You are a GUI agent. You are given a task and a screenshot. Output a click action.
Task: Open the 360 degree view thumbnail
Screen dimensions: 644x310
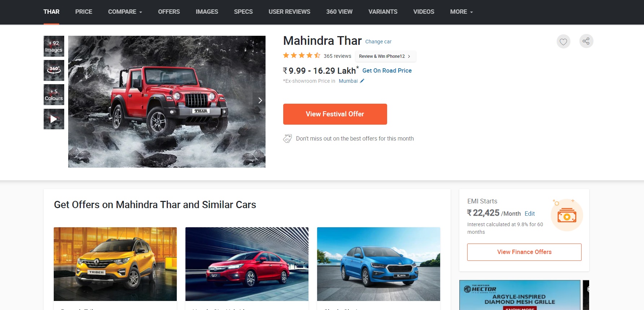pos(54,70)
